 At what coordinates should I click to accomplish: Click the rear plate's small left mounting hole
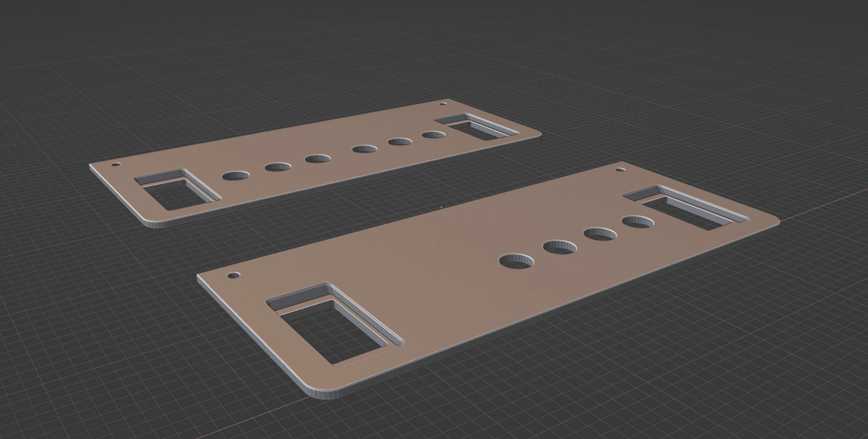115,164
